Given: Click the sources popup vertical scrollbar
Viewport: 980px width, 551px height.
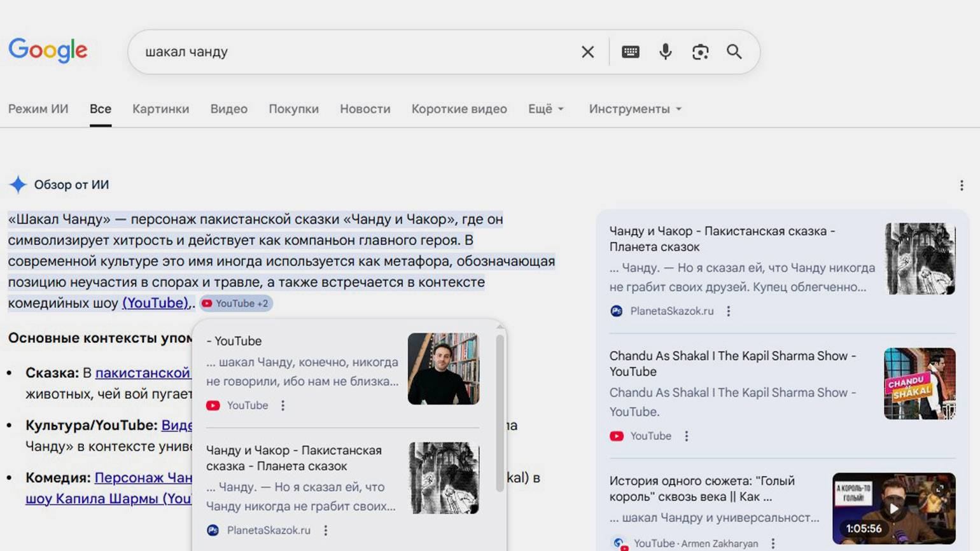Looking at the screenshot, I should pos(500,414).
